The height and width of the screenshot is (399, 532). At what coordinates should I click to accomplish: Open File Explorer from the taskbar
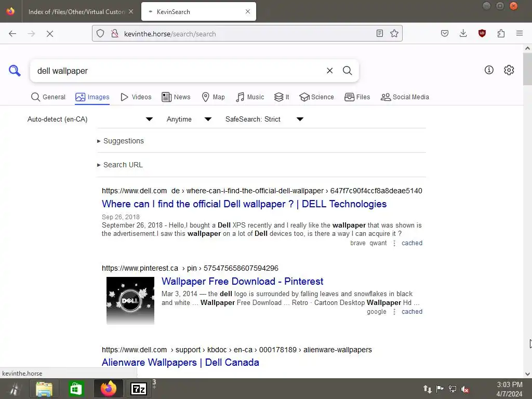[x=44, y=389]
